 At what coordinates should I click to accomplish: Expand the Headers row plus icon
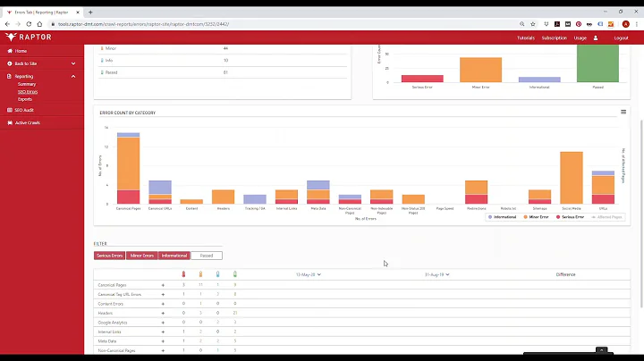click(x=163, y=314)
